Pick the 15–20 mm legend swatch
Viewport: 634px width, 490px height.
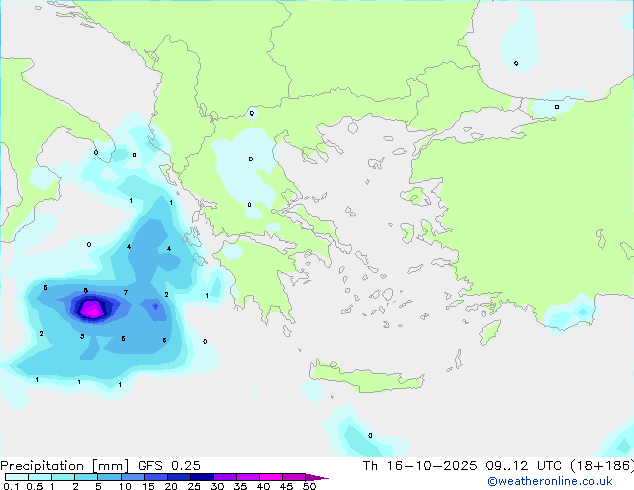156,477
